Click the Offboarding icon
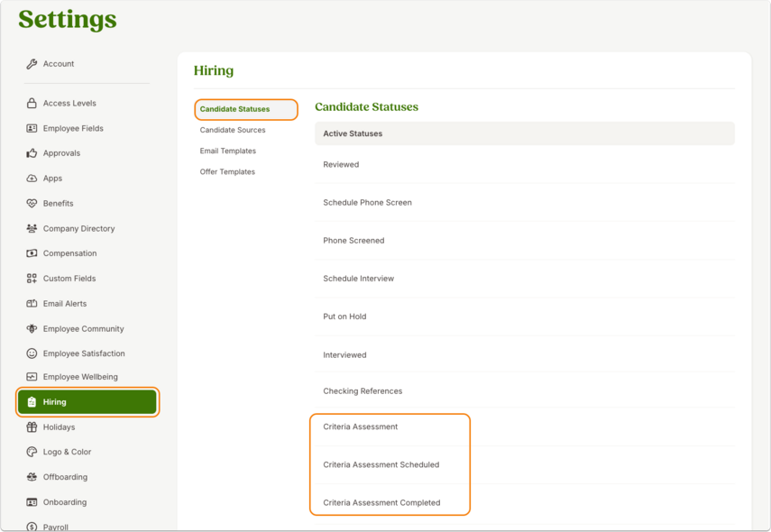The width and height of the screenshot is (771, 532). click(x=32, y=477)
